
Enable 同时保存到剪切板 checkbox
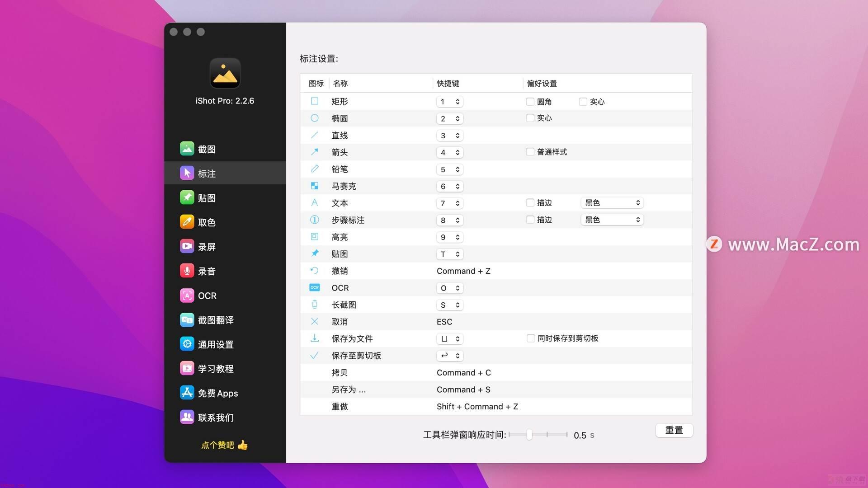[x=531, y=338]
